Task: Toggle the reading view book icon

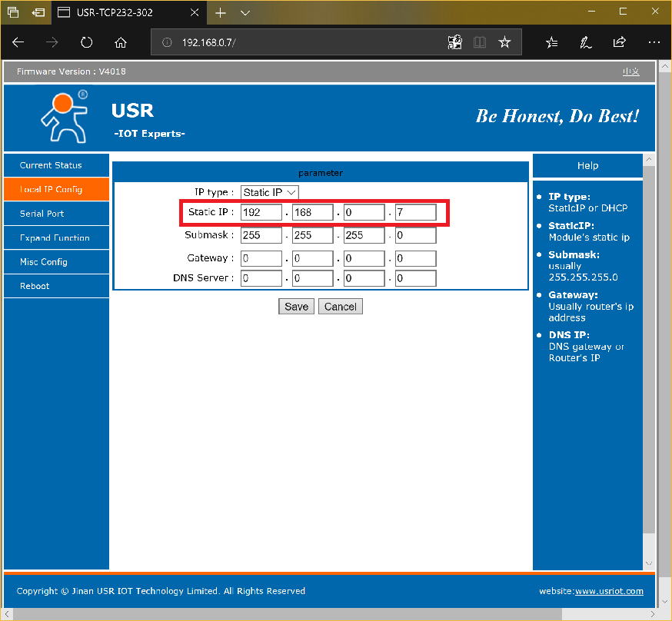Action: [480, 42]
